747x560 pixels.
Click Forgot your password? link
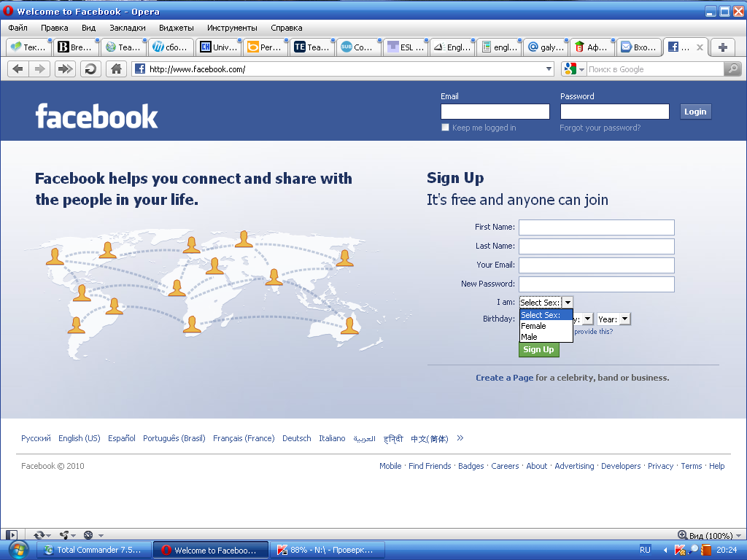(600, 128)
